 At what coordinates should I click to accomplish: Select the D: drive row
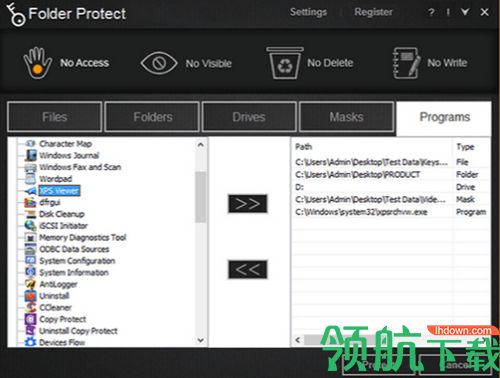click(x=391, y=187)
